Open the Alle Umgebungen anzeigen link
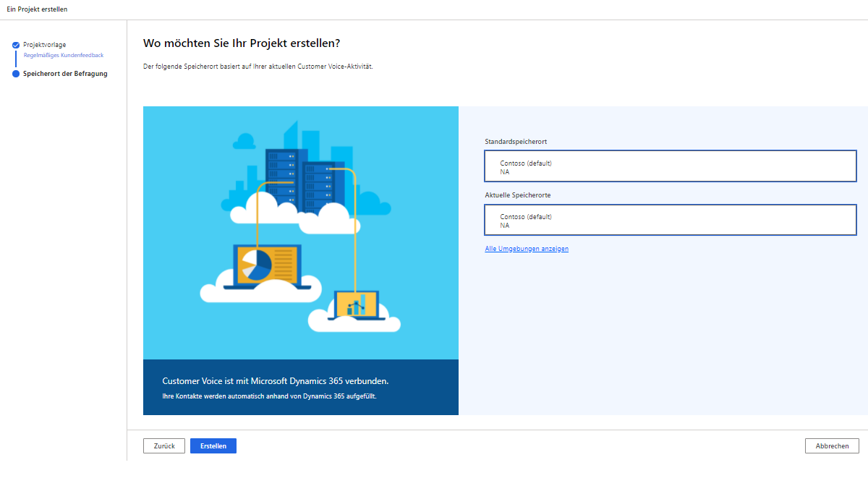 pyautogui.click(x=527, y=249)
